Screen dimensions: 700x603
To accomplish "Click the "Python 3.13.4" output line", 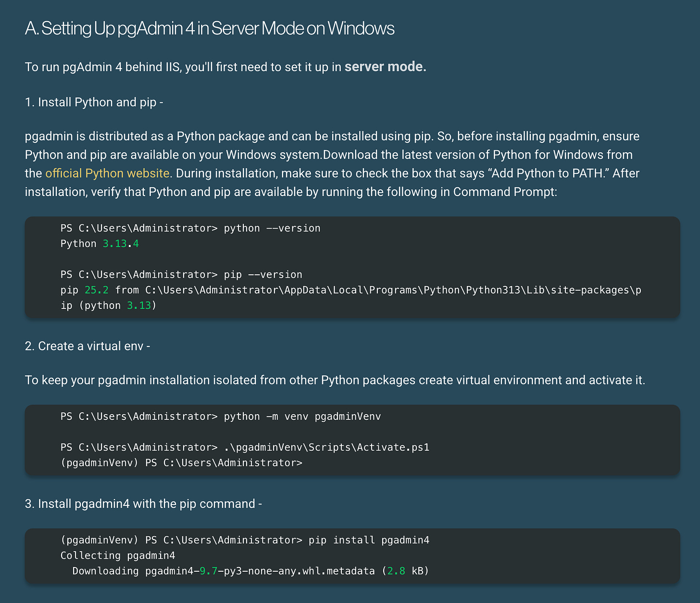I will (x=100, y=244).
